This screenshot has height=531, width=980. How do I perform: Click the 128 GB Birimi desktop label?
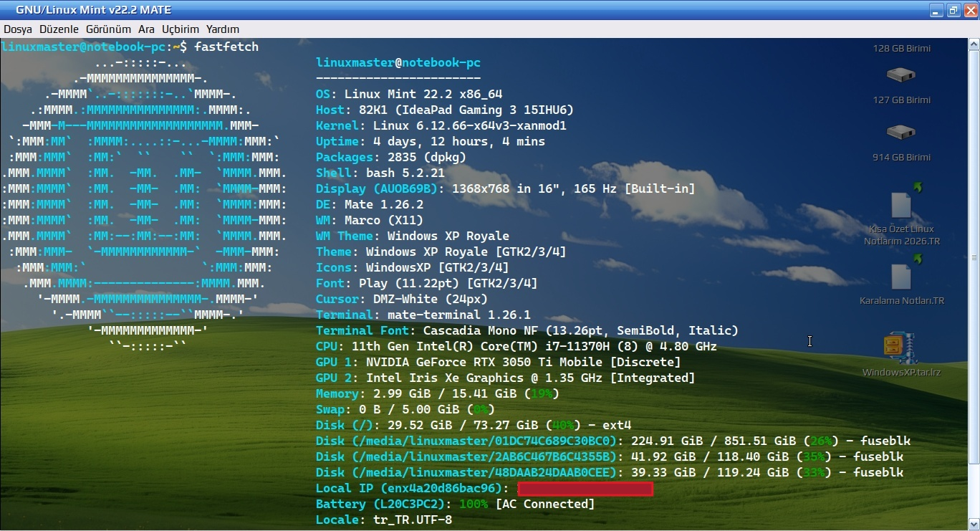901,49
